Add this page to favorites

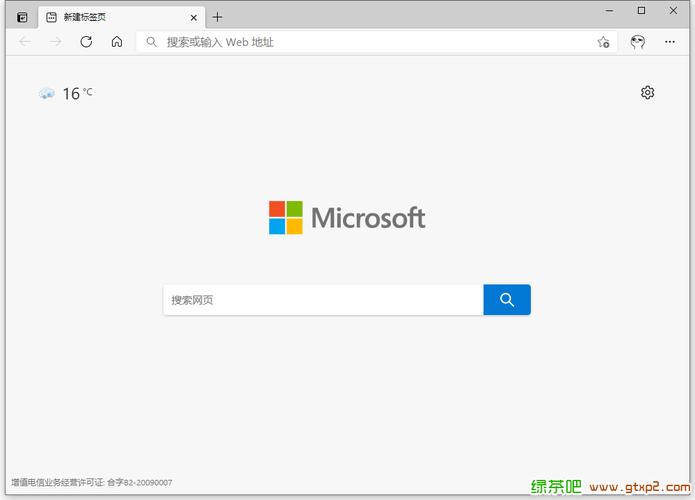point(603,42)
